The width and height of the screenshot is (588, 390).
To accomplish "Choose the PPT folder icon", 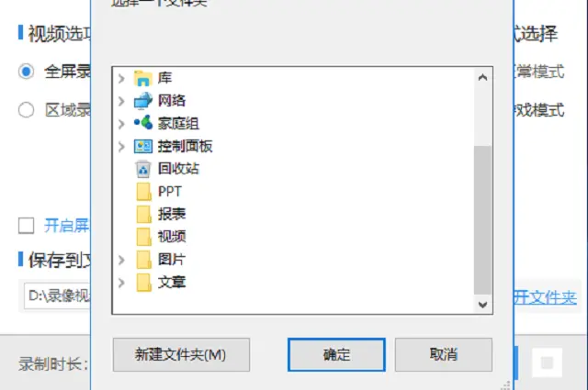I will (143, 192).
